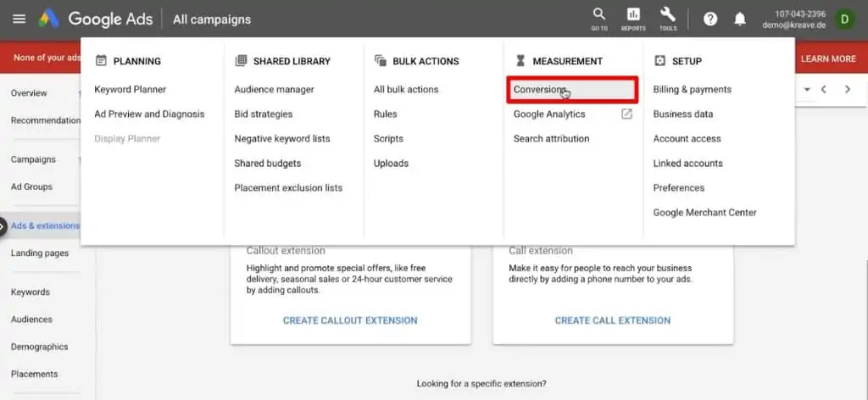This screenshot has height=400, width=868.
Task: Open Placement exclusion lists
Action: tap(288, 188)
